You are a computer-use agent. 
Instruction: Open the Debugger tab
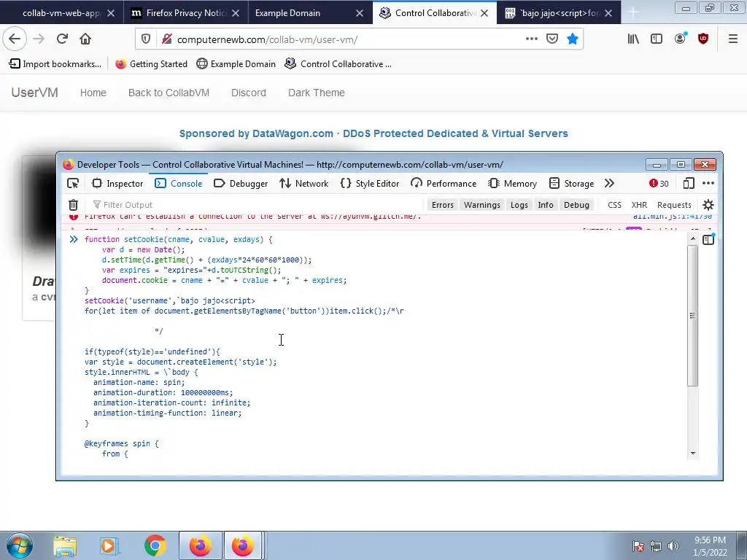(x=241, y=183)
